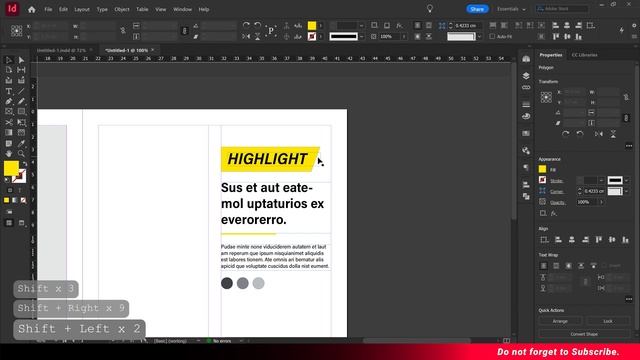Select No text wrap option
This screenshot has width=640, height=360.
pyautogui.click(x=544, y=266)
